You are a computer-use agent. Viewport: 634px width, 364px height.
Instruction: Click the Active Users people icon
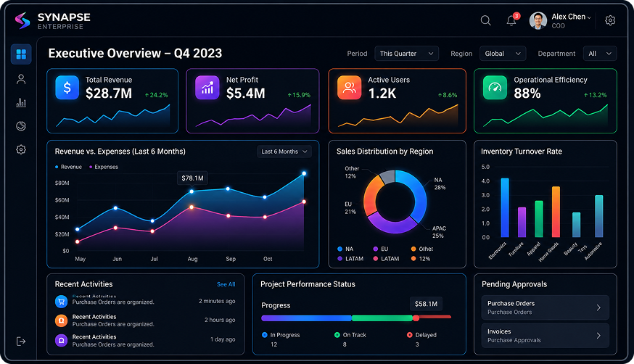coord(350,88)
